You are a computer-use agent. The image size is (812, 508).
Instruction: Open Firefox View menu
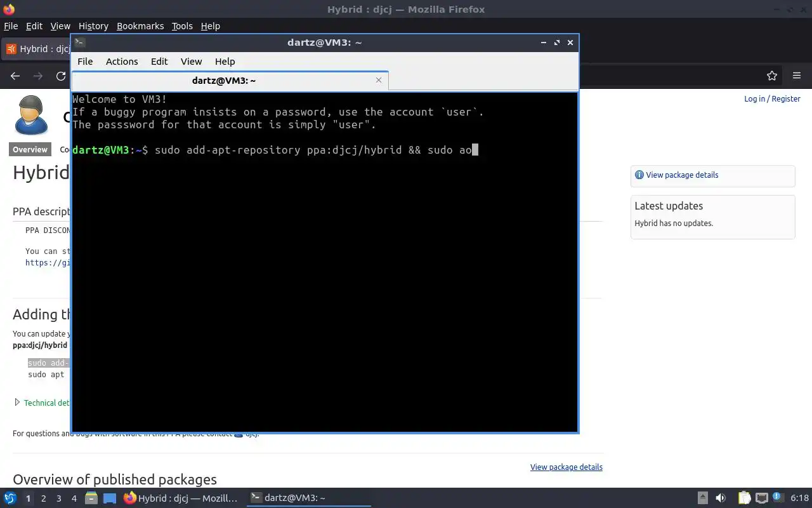pyautogui.click(x=60, y=26)
